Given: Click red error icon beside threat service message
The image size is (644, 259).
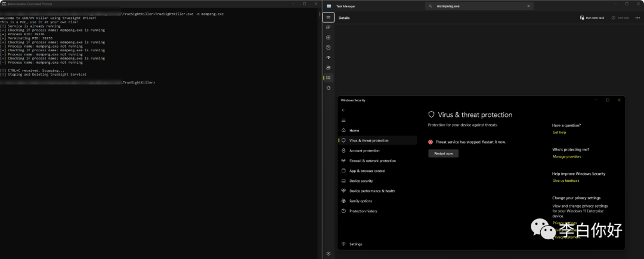Looking at the screenshot, I should point(431,142).
